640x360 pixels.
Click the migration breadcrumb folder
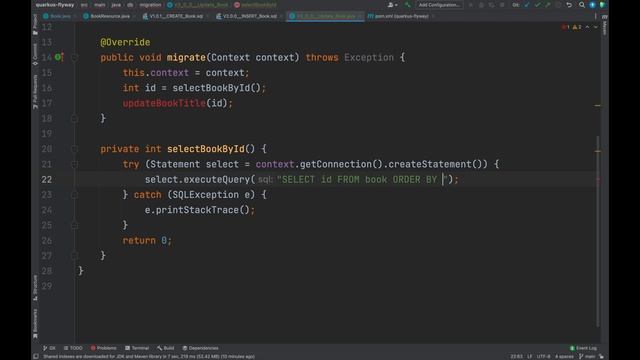(150, 5)
